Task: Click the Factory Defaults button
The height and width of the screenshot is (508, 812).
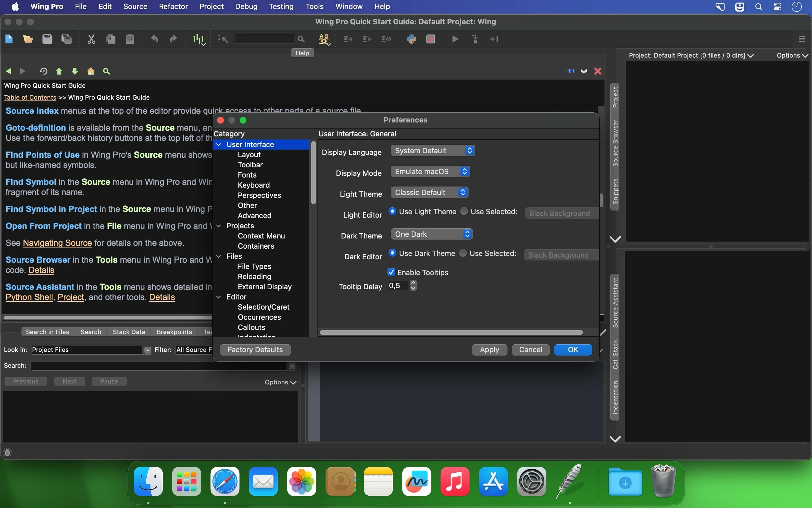Action: [255, 350]
